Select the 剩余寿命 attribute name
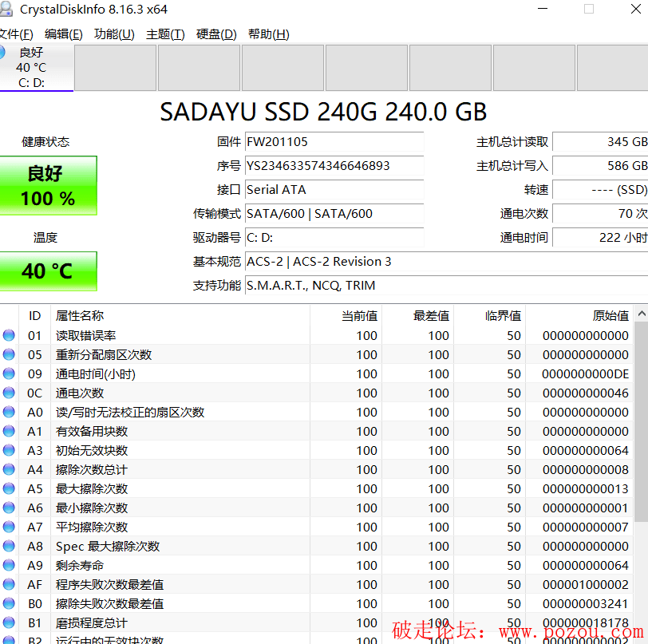Viewport: 648px width, 644px height. click(80, 565)
